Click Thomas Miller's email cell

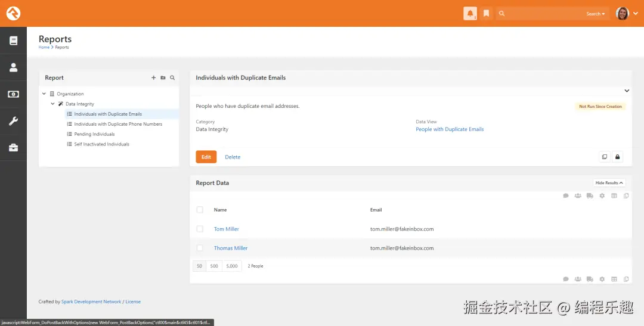(402, 248)
